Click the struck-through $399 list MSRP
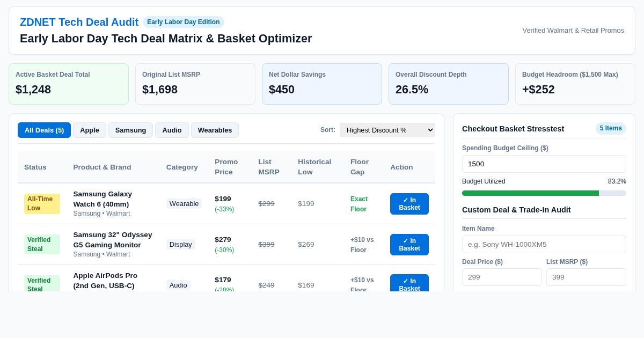The image size is (644, 338). [x=266, y=245]
